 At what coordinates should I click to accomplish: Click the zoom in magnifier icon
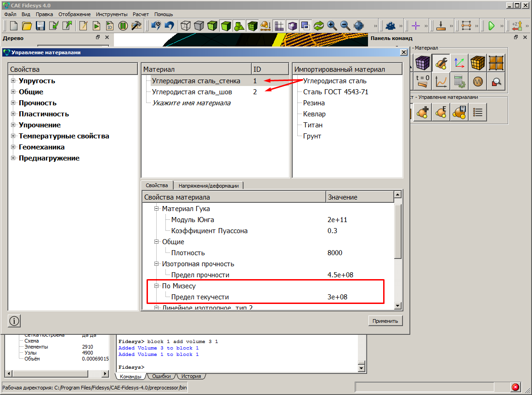tap(332, 26)
